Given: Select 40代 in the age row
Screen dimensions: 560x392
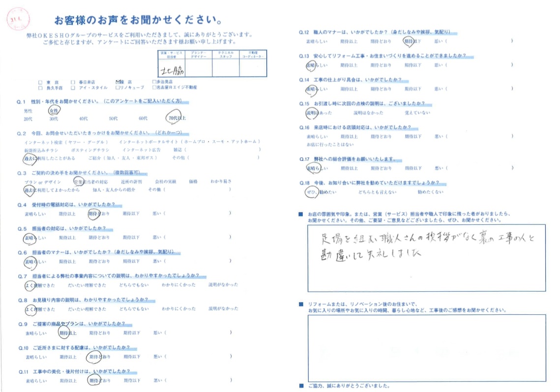Looking at the screenshot, I should point(84,119).
